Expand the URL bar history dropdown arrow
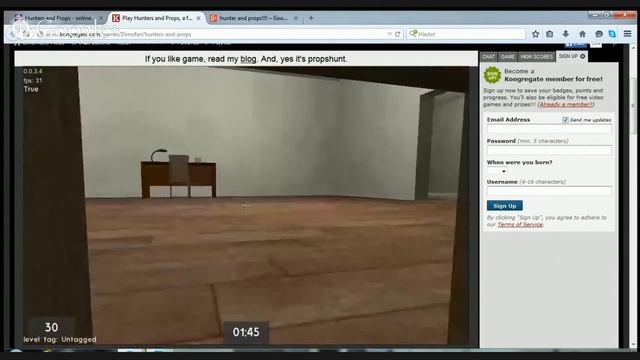This screenshot has width=640, height=360. click(x=389, y=34)
